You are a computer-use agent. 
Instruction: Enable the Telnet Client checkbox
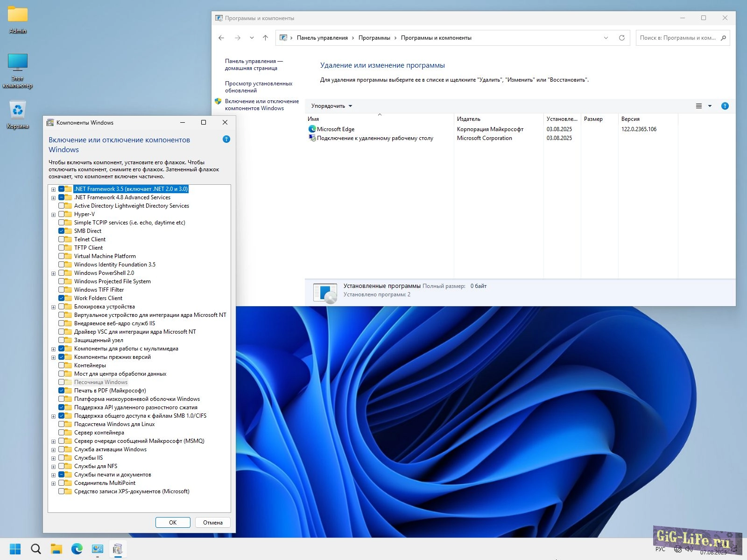click(x=62, y=239)
